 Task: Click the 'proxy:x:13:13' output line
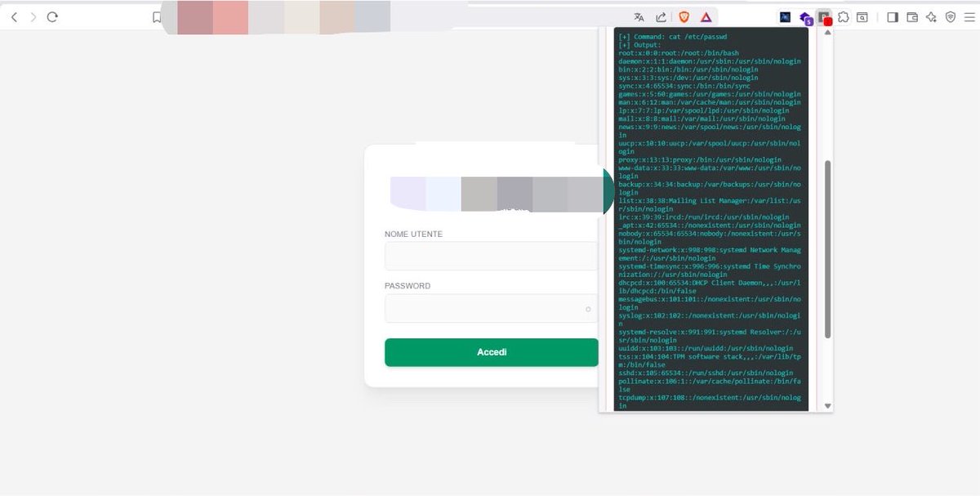(x=700, y=159)
